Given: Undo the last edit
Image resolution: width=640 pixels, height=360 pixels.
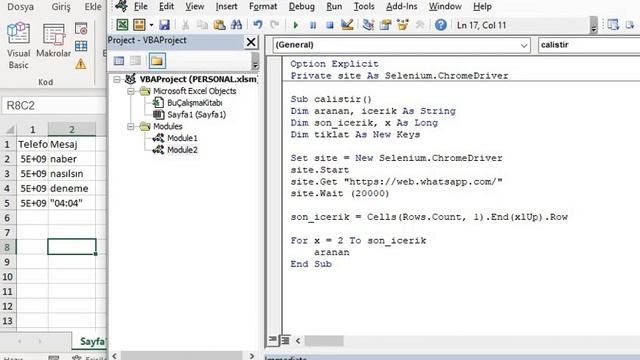Looking at the screenshot, I should [x=258, y=25].
